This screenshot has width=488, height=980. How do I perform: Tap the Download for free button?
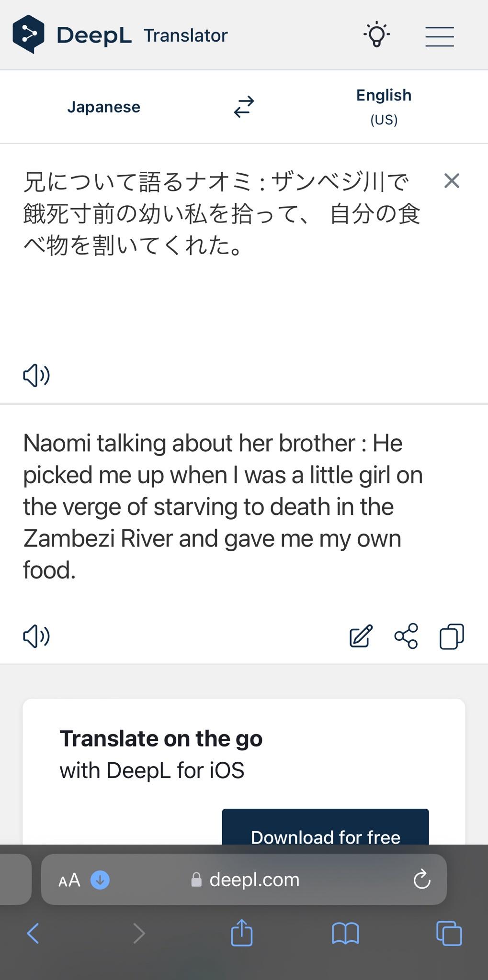325,832
